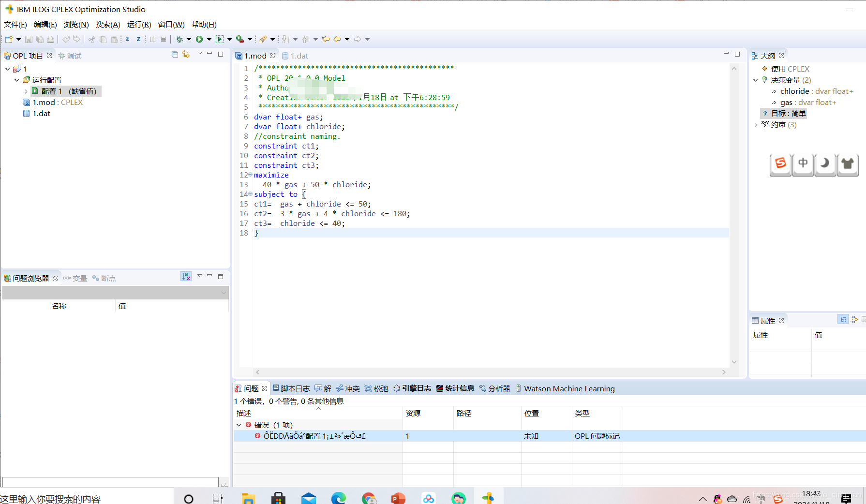The width and height of the screenshot is (866, 504).
Task: Toggle Show Categories in Properties panel
Action: (843, 320)
